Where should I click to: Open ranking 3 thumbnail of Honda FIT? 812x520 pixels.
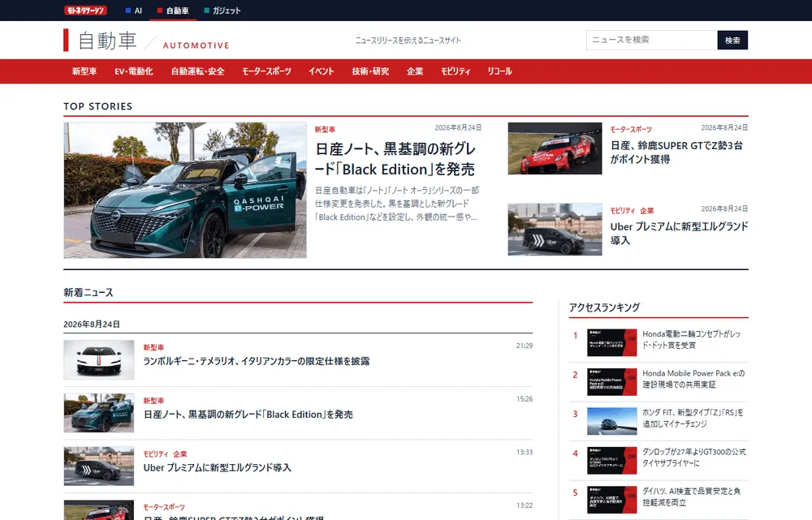[x=612, y=421]
